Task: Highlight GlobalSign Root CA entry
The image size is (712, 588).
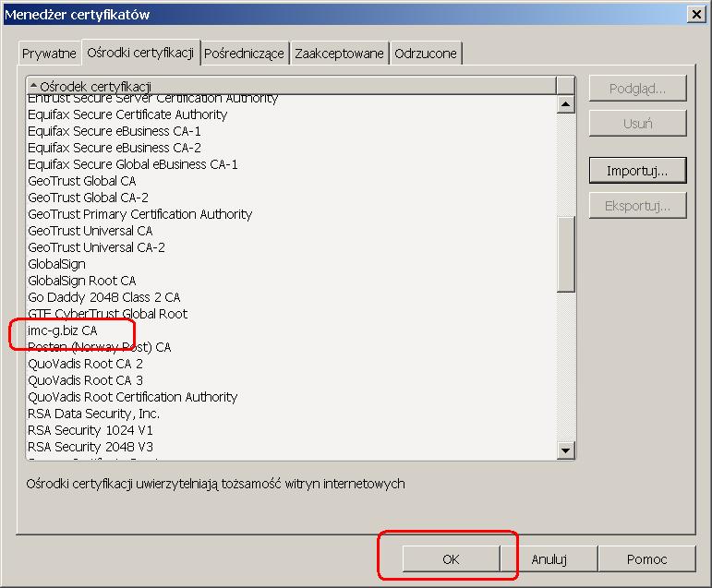Action: (x=82, y=281)
